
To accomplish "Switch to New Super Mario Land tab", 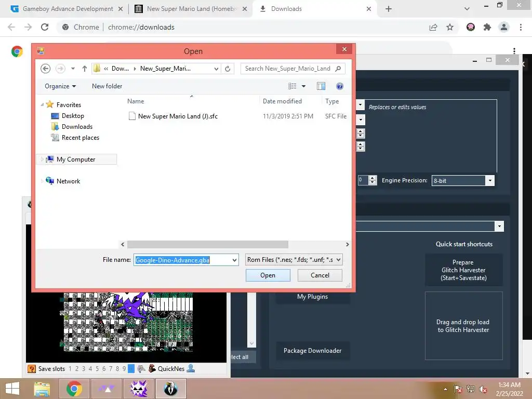I will tap(192, 9).
